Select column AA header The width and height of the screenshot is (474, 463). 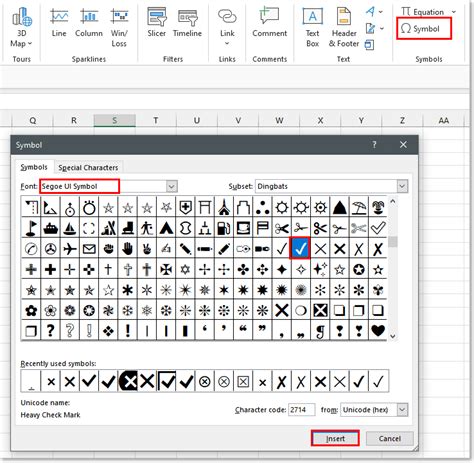point(444,120)
